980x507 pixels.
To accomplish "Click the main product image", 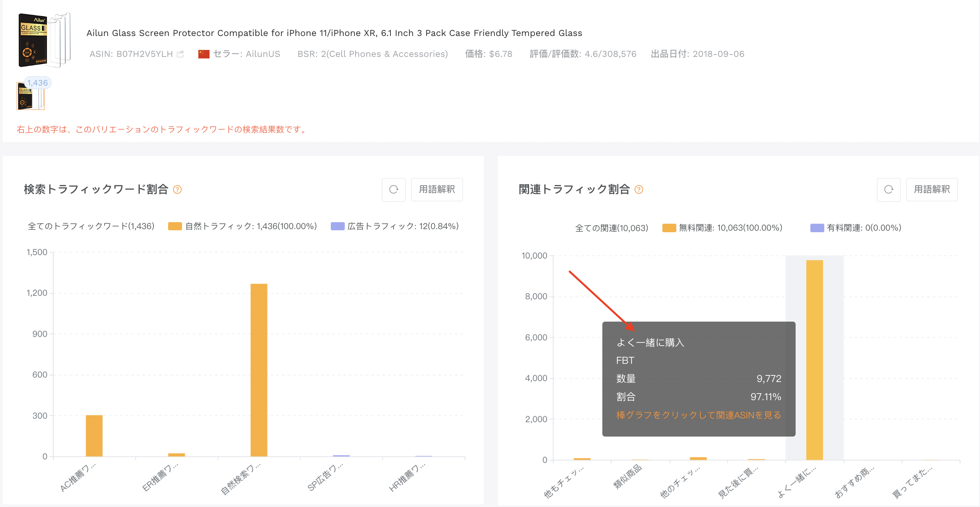I will [x=44, y=40].
